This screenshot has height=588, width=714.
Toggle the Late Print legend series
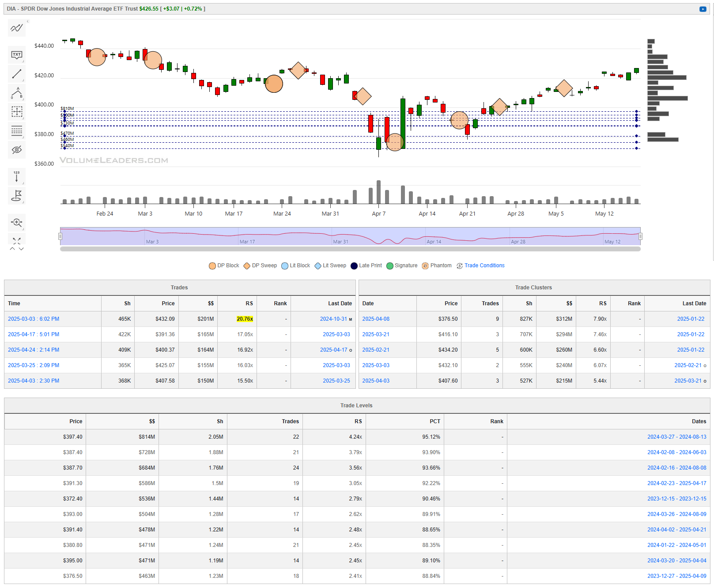(366, 266)
